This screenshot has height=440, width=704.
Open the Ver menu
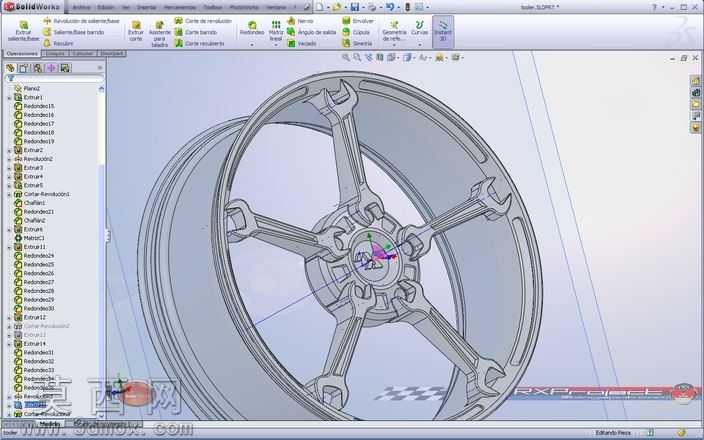[126, 7]
